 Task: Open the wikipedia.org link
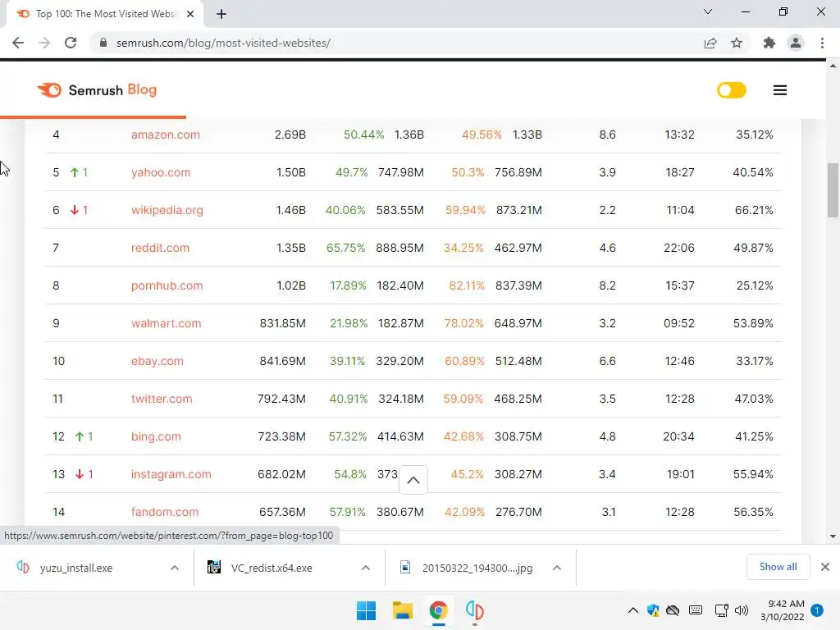167,210
